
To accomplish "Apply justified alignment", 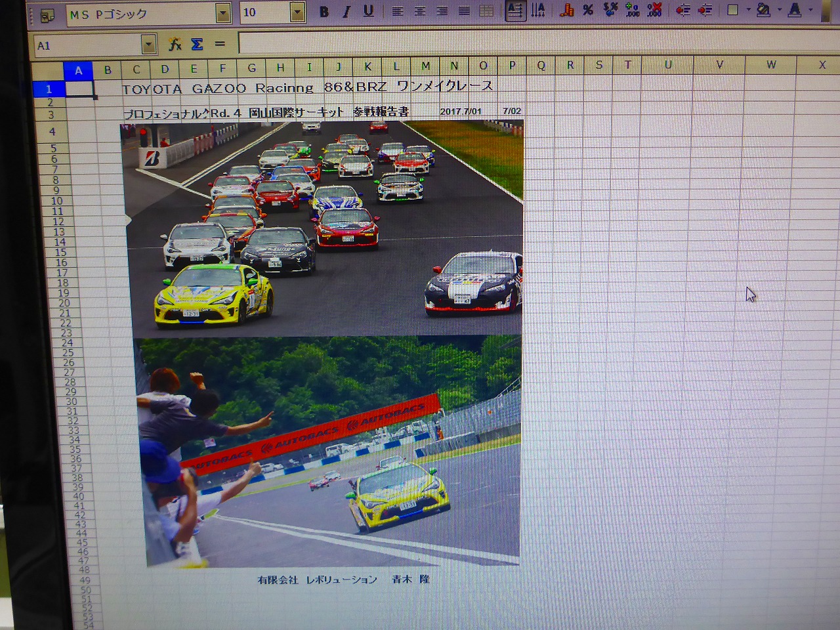I will 464,11.
